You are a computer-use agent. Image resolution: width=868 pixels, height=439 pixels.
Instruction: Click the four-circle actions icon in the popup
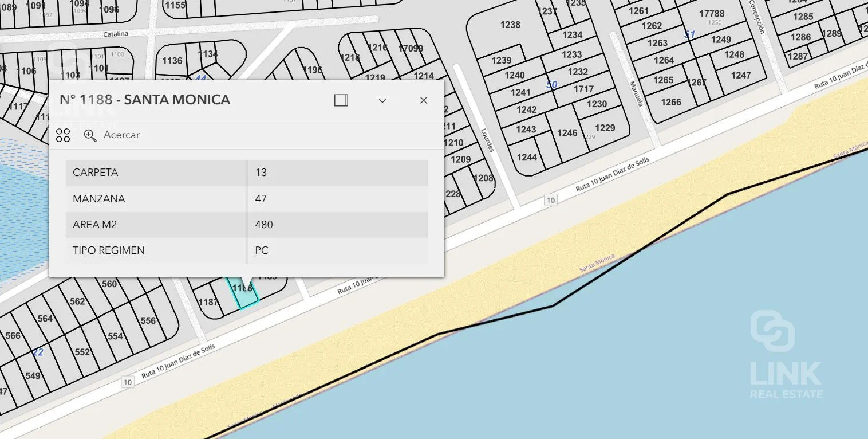63,135
